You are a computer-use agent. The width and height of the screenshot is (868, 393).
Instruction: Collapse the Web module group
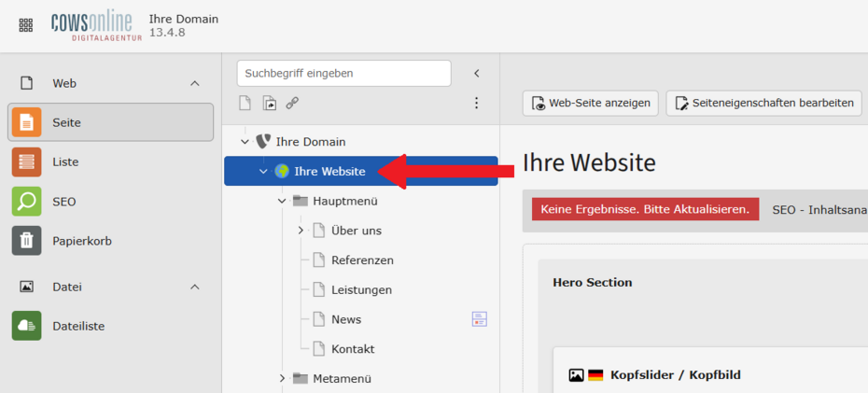point(195,83)
